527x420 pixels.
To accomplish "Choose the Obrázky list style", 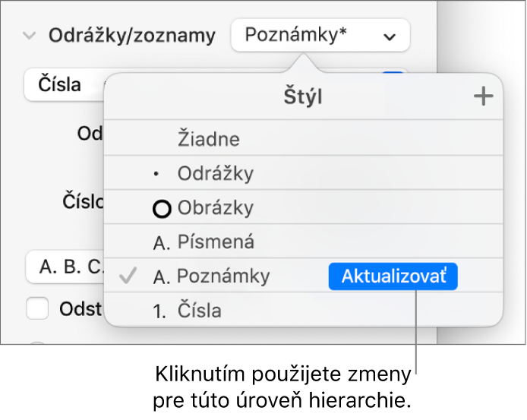I will click(216, 208).
